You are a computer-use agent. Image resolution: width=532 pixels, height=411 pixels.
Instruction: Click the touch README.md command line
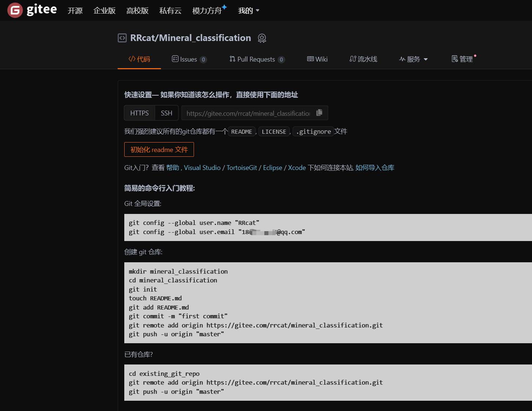pyautogui.click(x=155, y=298)
